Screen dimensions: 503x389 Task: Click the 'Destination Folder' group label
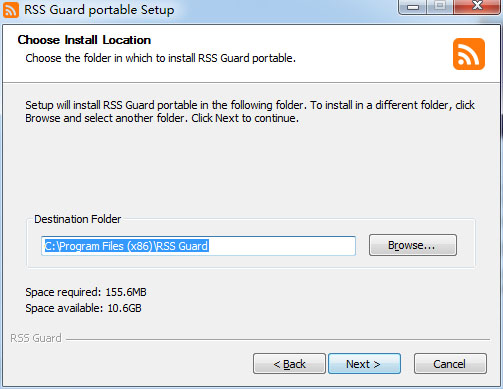tap(78, 219)
